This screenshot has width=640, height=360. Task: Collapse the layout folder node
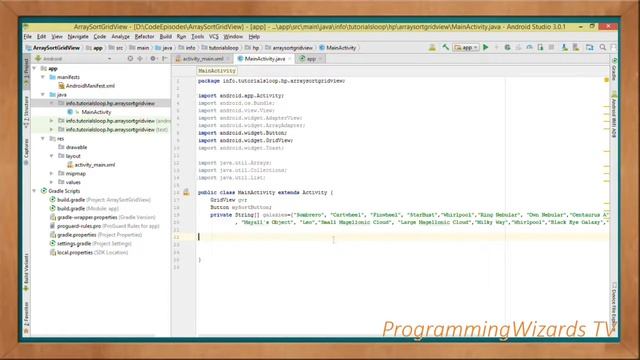(51, 156)
